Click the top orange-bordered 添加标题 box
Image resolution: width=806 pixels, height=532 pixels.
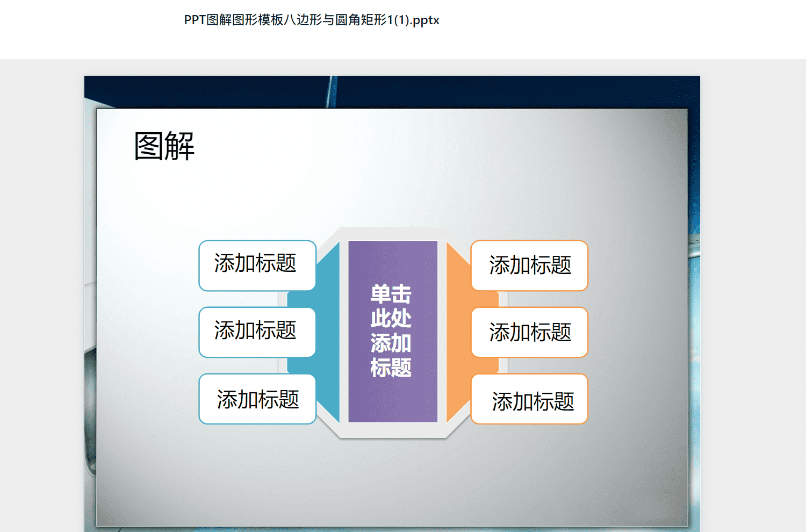(529, 265)
